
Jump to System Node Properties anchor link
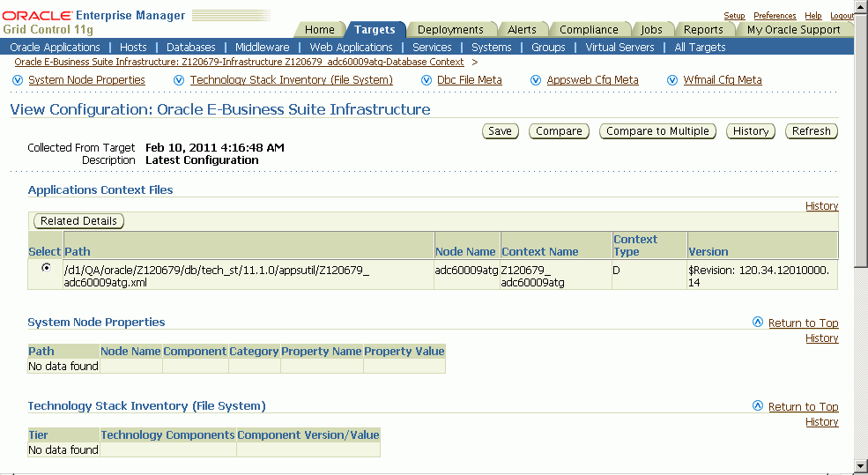pos(86,80)
